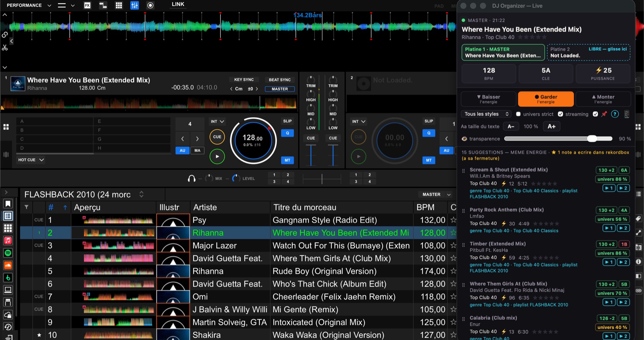644x340 pixels.
Task: Open the layout lines dropdown arrow in toolbar
Action: [73, 5]
